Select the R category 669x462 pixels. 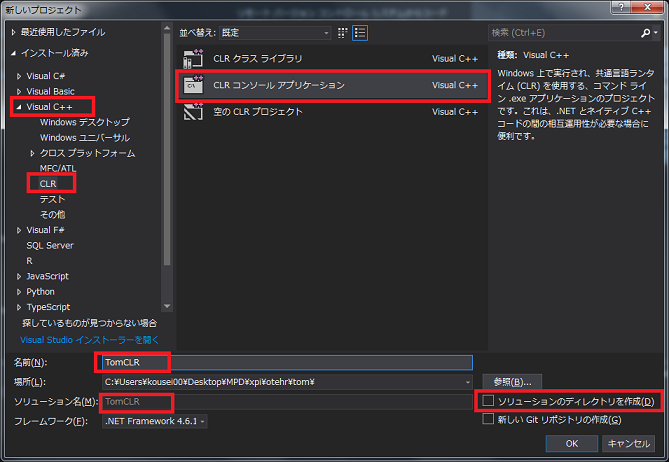tap(29, 261)
